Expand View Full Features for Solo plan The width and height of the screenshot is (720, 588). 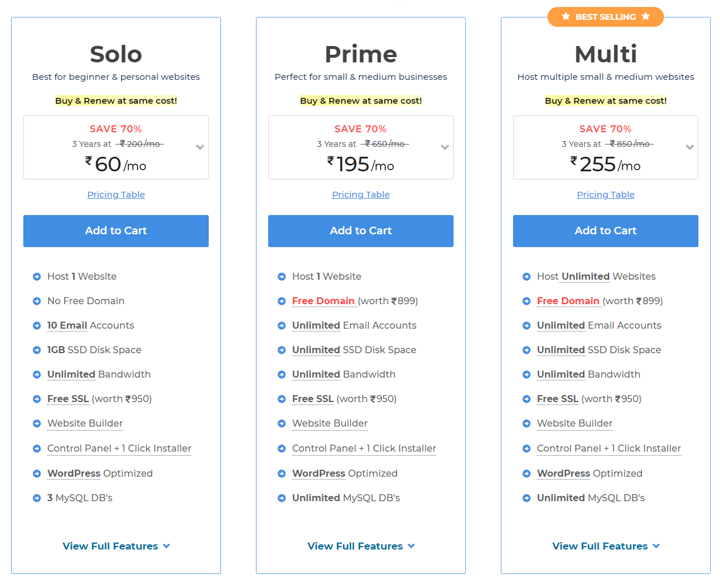116,546
